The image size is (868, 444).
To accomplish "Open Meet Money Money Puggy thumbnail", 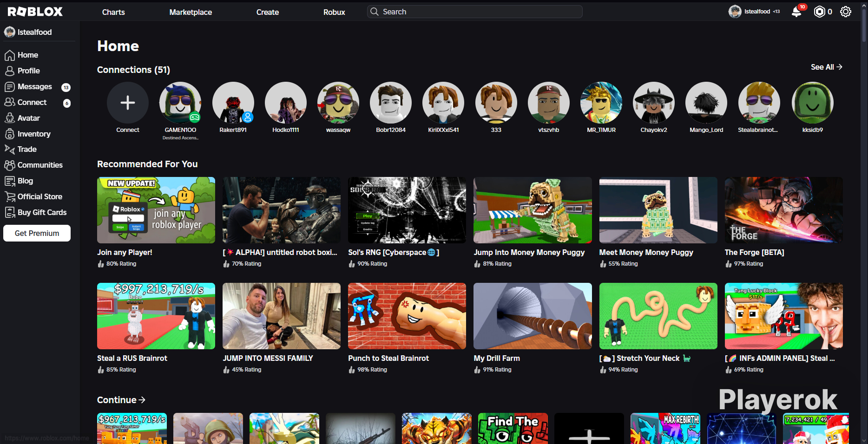I will click(658, 210).
